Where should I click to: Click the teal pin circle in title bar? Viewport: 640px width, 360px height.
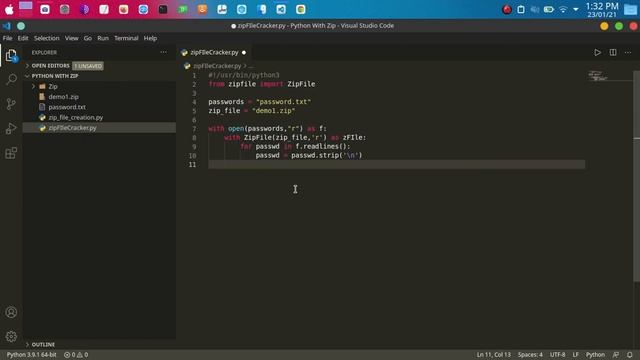pos(21,26)
